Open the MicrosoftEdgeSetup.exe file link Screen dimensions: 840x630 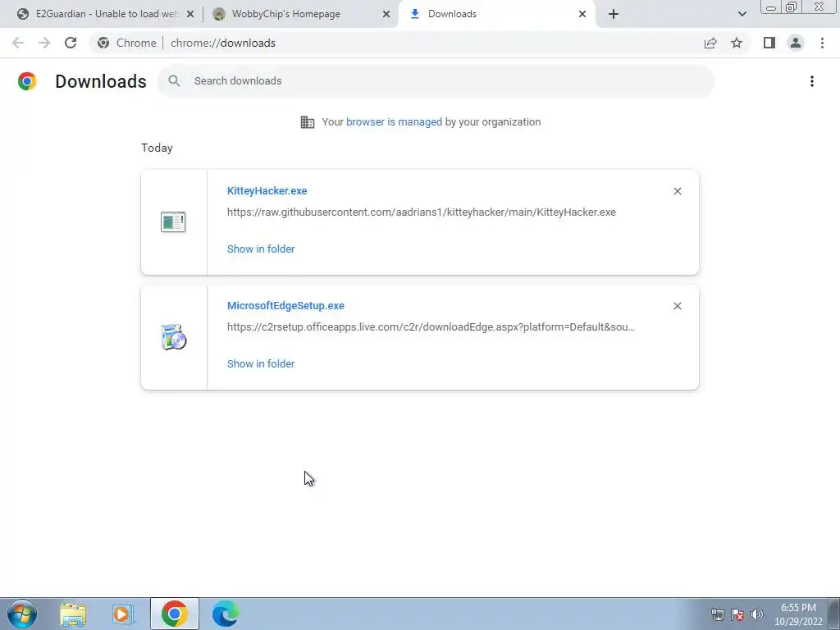tap(285, 305)
